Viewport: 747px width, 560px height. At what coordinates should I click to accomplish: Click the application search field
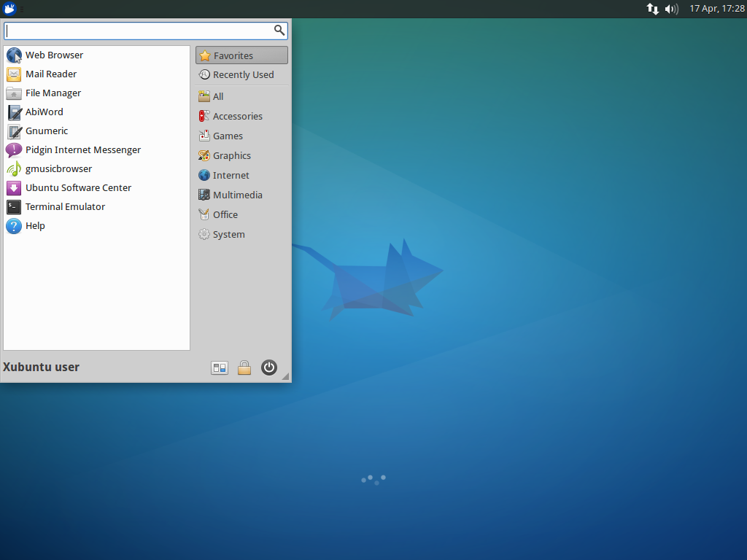(x=139, y=31)
